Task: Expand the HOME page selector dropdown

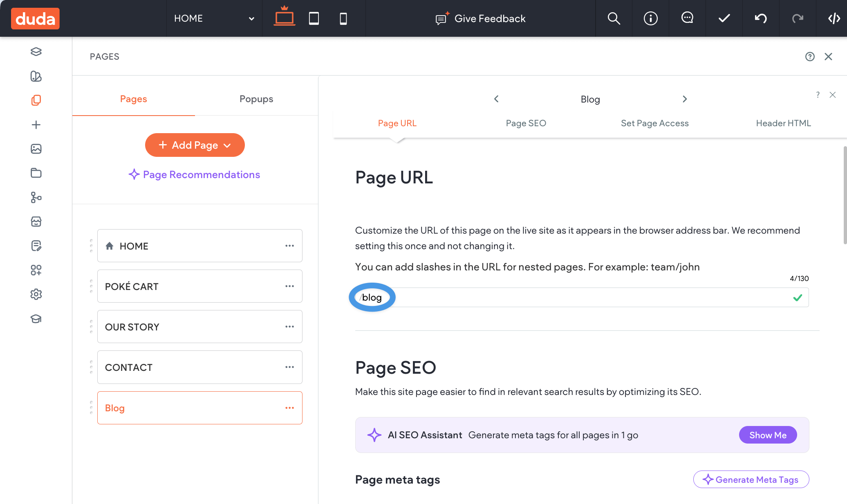Action: coord(251,18)
